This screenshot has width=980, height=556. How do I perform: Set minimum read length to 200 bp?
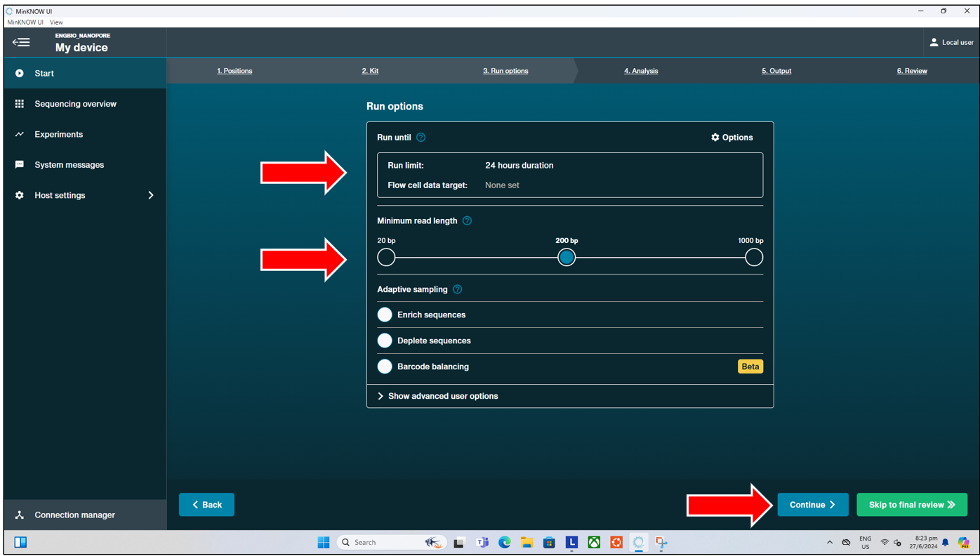pos(567,258)
